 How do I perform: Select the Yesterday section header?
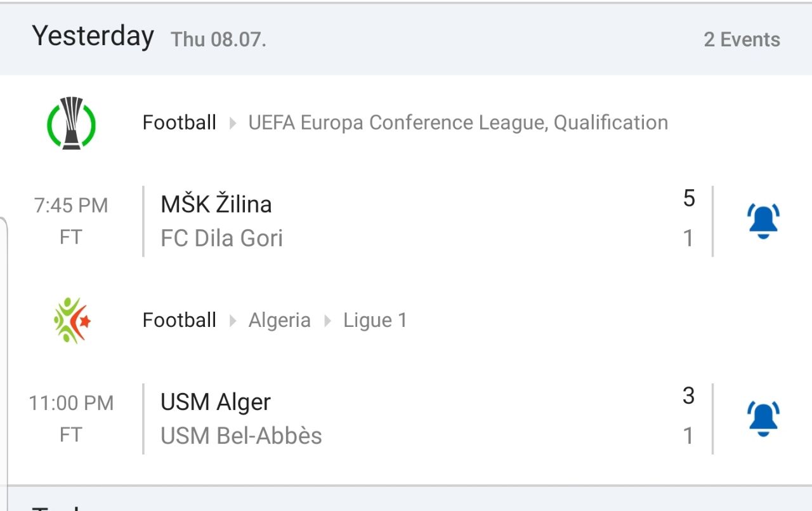click(93, 36)
